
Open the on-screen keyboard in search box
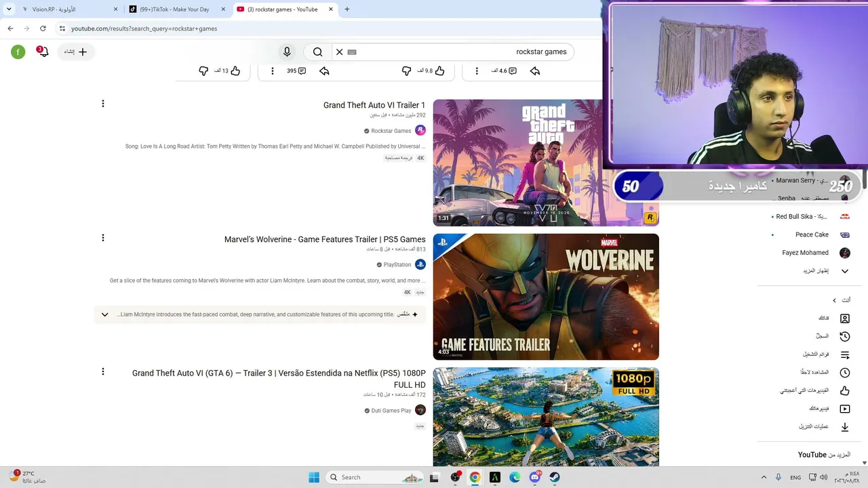[x=352, y=52]
